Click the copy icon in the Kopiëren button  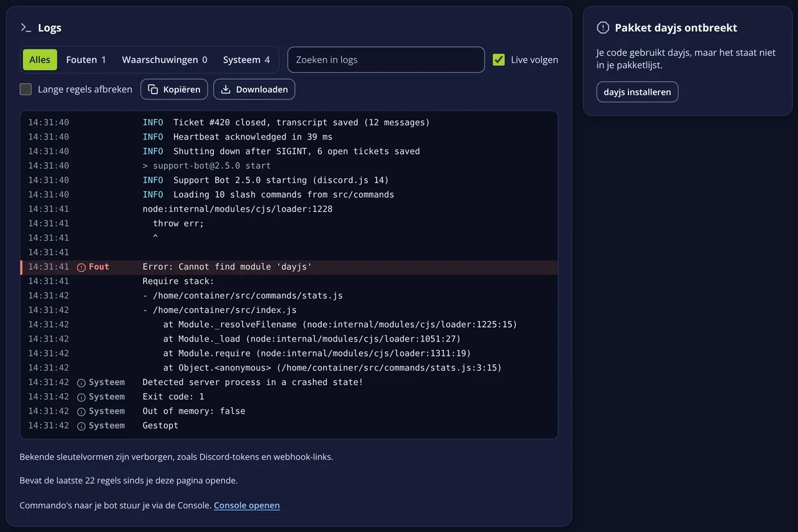153,89
